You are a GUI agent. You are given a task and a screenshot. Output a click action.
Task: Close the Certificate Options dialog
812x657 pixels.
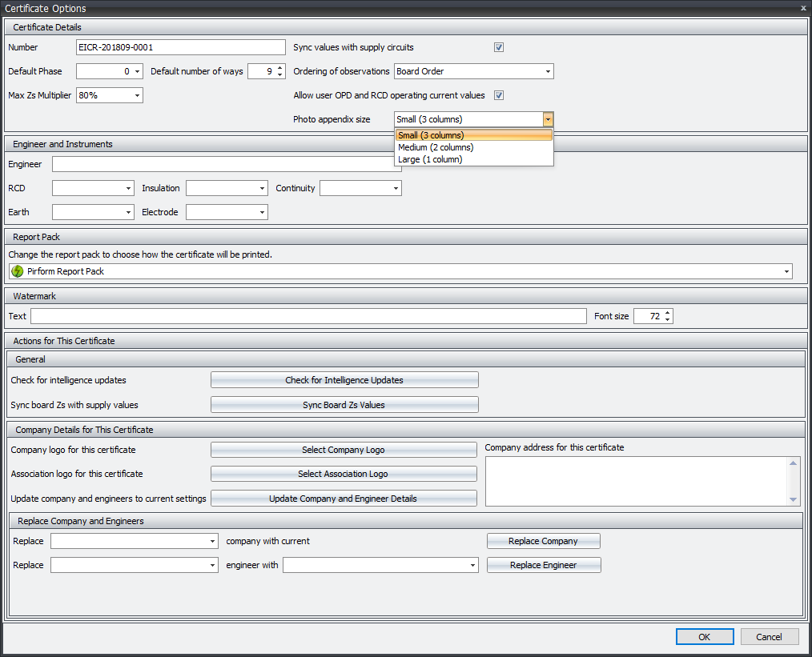click(803, 8)
